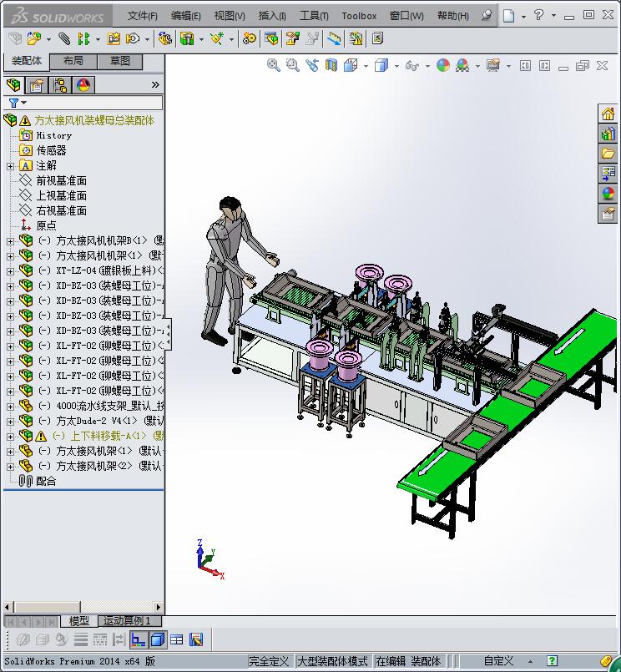621x672 pixels.
Task: Toggle the 3D view cube button in motion toolbar
Action: [158, 639]
